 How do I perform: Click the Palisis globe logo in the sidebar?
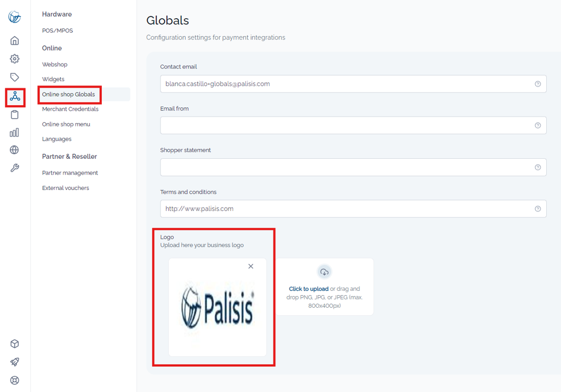point(15,17)
